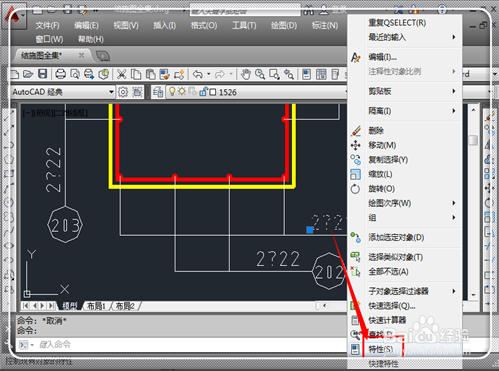
Task: Click the Paste clipboard icon
Action: [150, 74]
